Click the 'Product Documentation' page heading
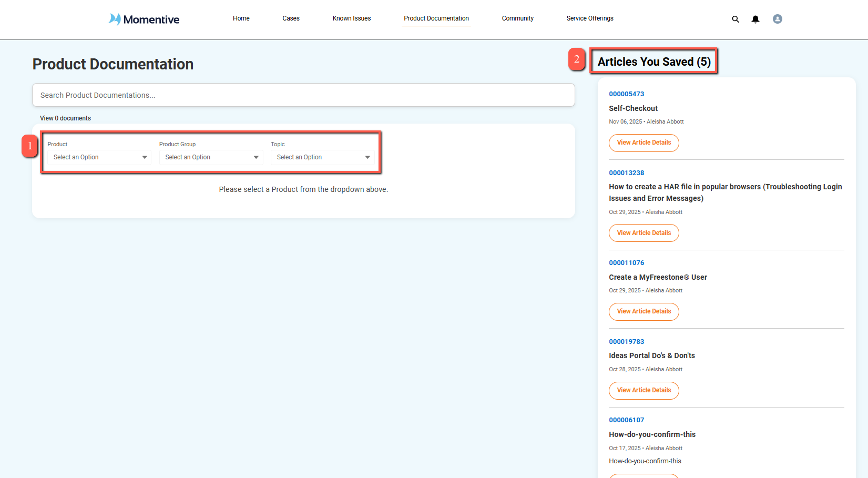 point(113,64)
